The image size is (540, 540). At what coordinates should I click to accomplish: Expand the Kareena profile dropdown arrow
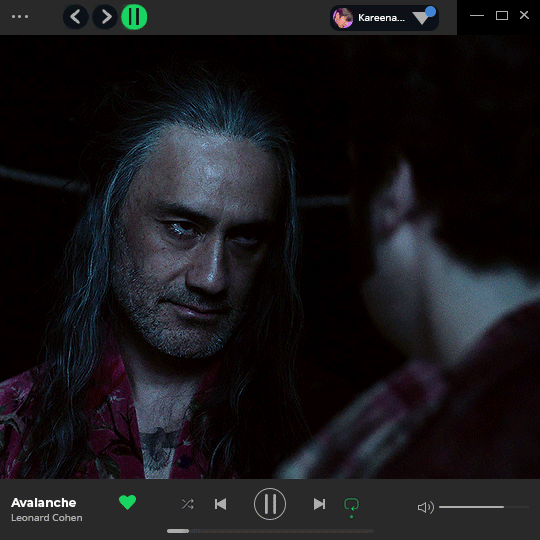click(x=421, y=18)
